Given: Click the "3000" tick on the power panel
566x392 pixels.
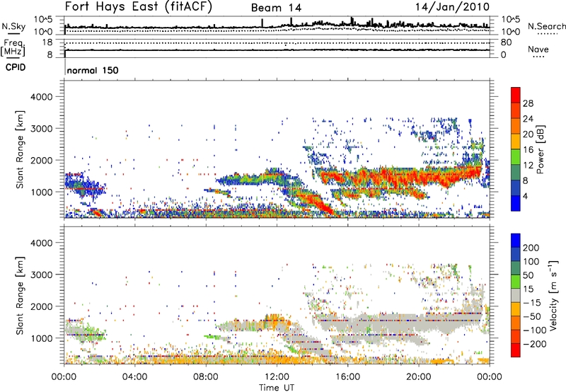Looking at the screenshot, I should (x=41, y=129).
